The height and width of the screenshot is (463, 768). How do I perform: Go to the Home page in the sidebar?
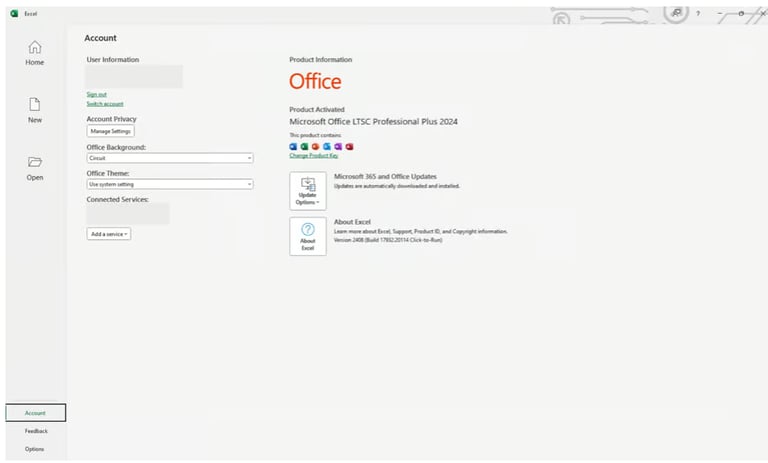(x=34, y=53)
